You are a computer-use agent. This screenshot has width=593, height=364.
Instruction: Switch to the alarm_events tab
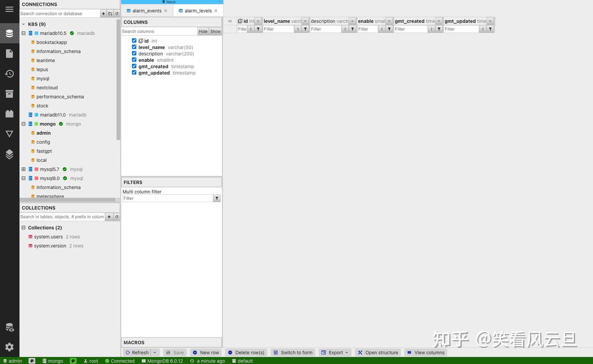(147, 11)
